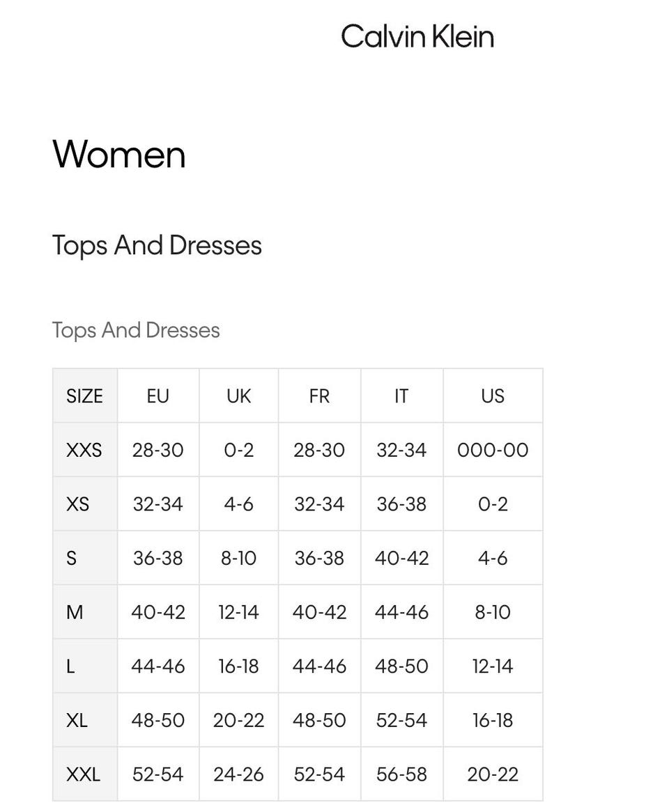The height and width of the screenshot is (812, 669).
Task: Click the Calvin Klein logo
Action: tap(417, 37)
